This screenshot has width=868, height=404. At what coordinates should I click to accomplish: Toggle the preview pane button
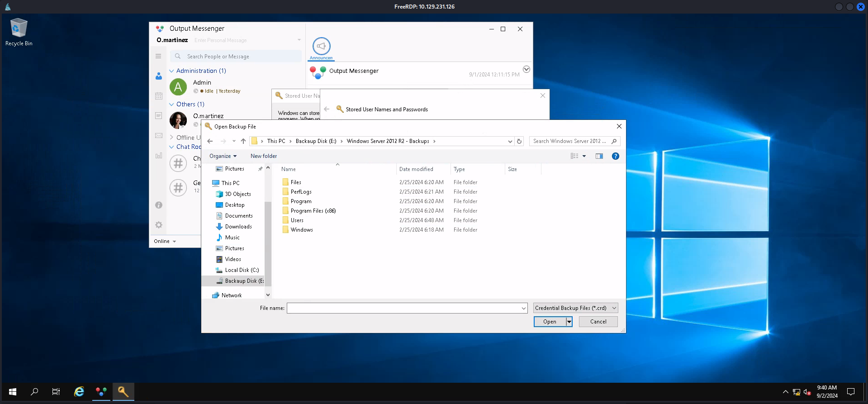(x=599, y=156)
